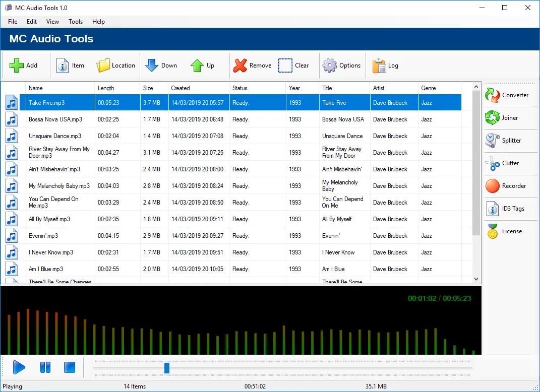Viewport: 540px width, 392px height.
Task: View the application Log
Action: coord(385,65)
